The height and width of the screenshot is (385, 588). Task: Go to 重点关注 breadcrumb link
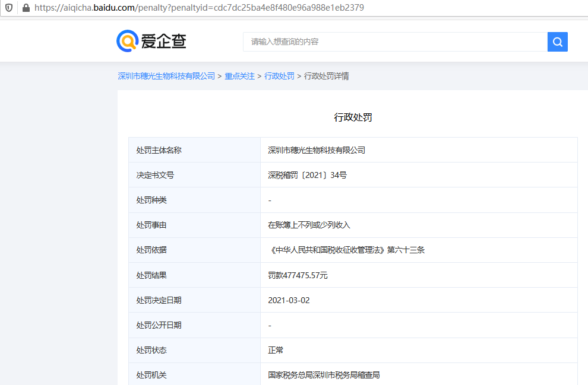(x=239, y=76)
